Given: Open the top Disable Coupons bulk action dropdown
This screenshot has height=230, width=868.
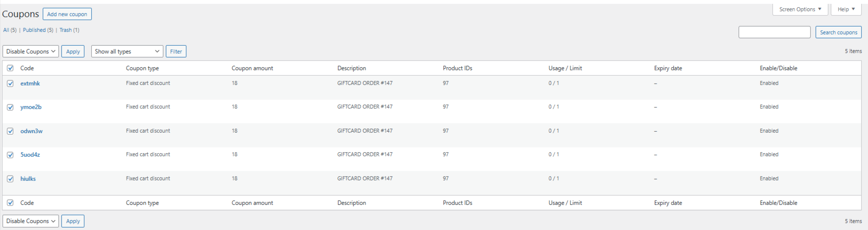Looking at the screenshot, I should [31, 52].
